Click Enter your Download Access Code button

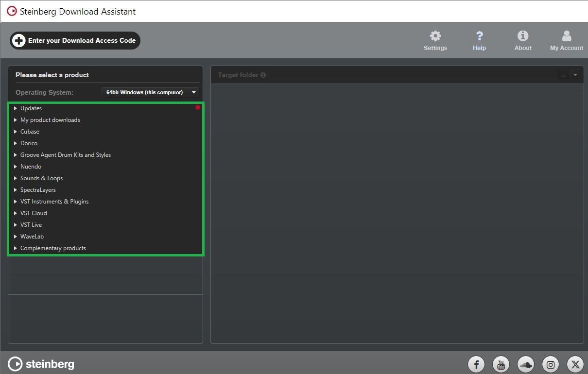75,40
